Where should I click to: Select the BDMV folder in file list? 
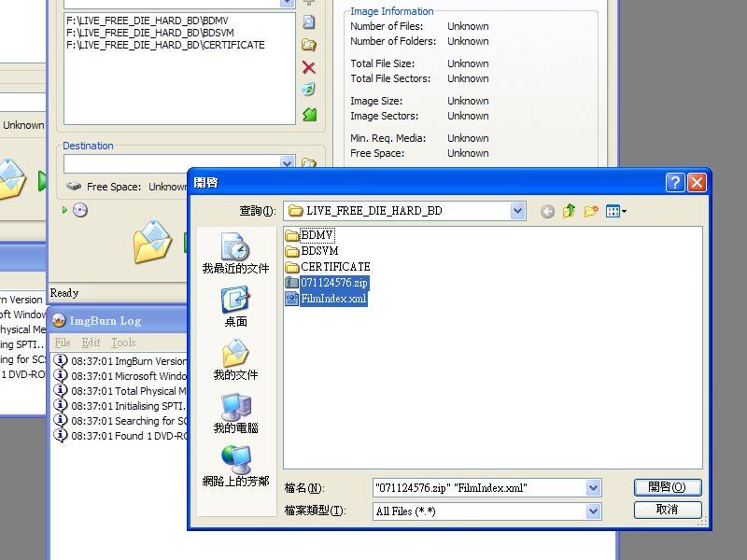tap(317, 235)
